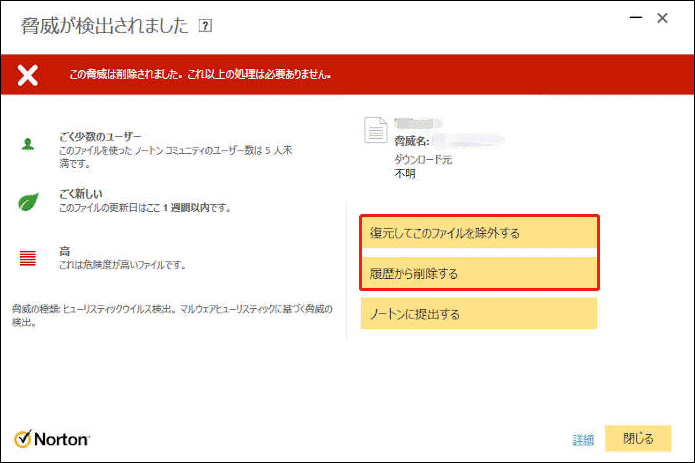Click the 脅威の種類 description text
The image size is (695, 463).
pyautogui.click(x=172, y=315)
